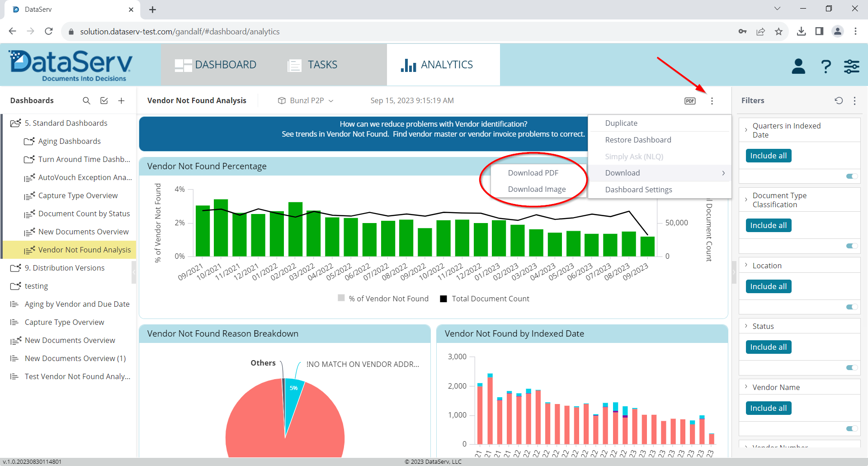Image resolution: width=868 pixels, height=466 pixels.
Task: Select Download Image option
Action: pyautogui.click(x=537, y=189)
